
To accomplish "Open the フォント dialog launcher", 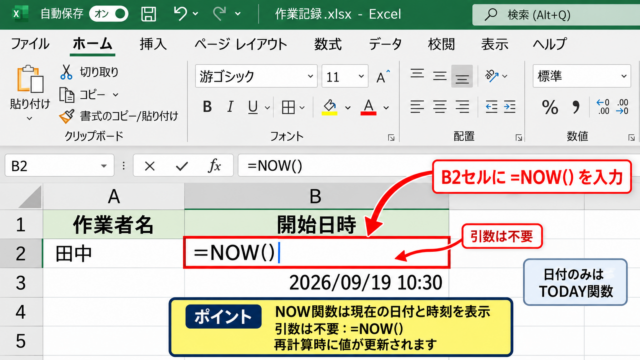I will coord(391,138).
